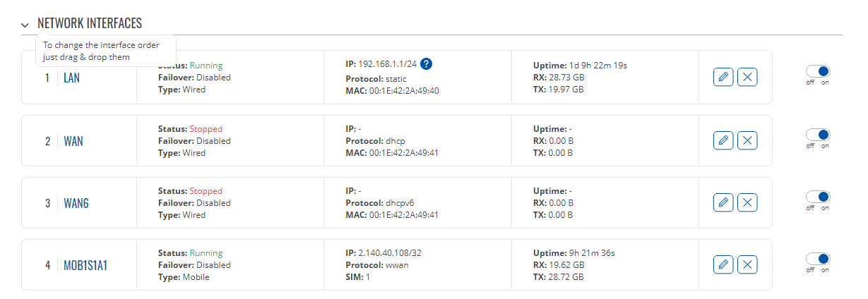
Task: Switch off the MOB1S1A1 interface toggle
Action: point(818,259)
